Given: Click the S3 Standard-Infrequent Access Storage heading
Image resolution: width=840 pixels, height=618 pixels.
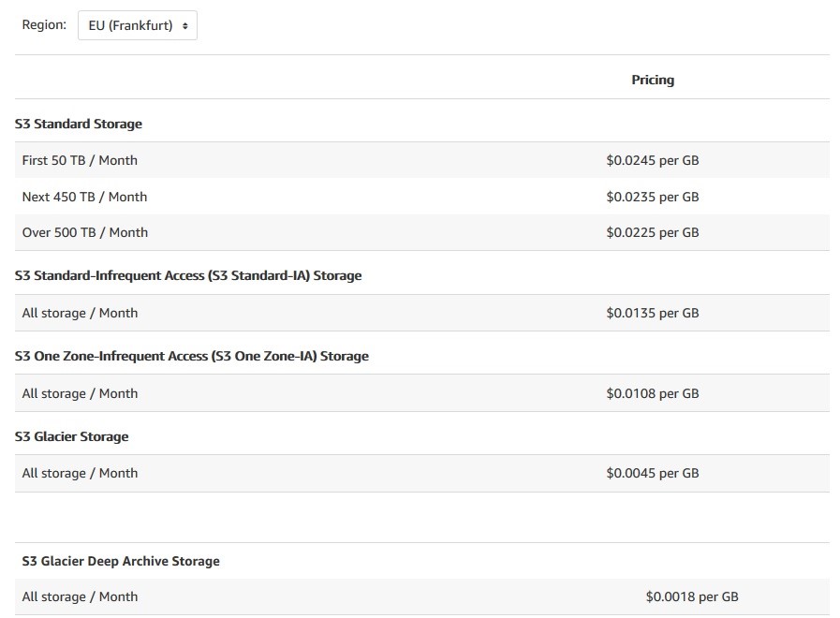Looking at the screenshot, I should (x=188, y=275).
